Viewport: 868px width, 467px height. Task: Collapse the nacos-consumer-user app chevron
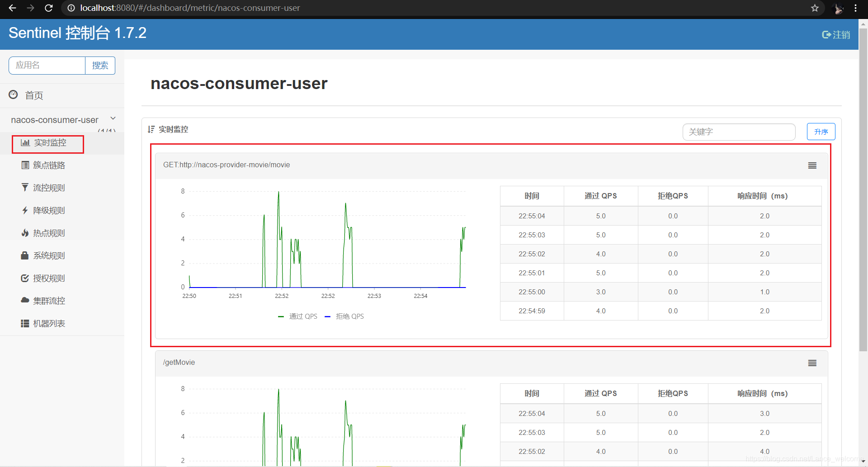click(113, 118)
